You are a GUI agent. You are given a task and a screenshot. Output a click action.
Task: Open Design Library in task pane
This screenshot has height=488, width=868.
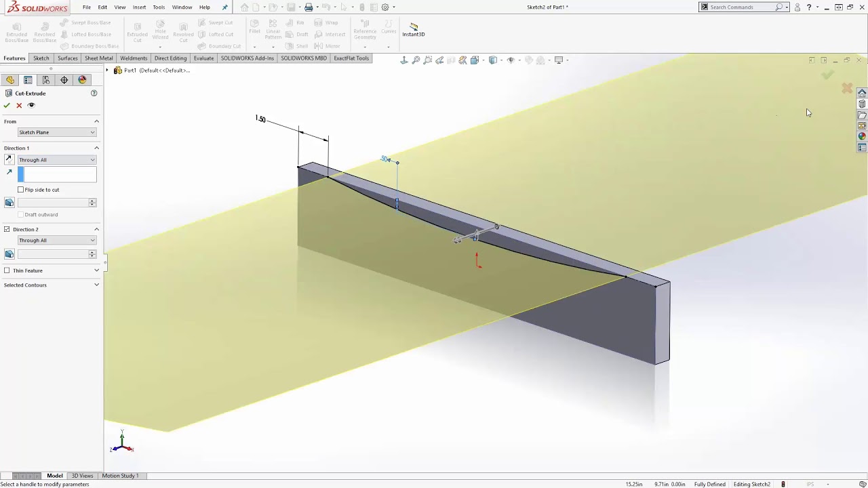862,104
